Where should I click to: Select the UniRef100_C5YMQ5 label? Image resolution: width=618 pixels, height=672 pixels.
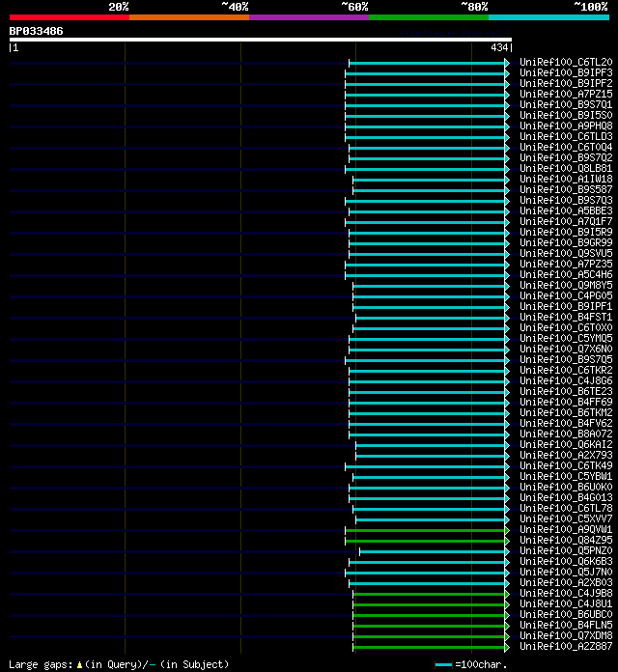click(x=566, y=338)
